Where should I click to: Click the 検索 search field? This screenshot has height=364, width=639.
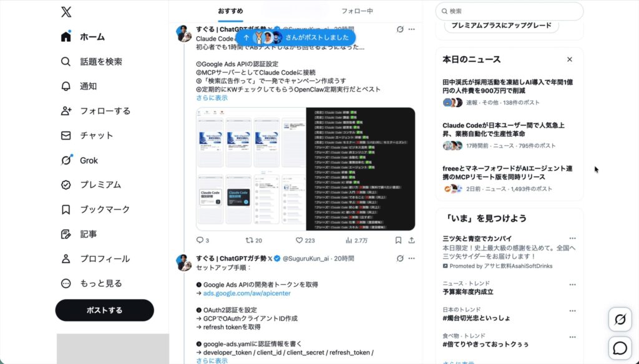click(x=509, y=11)
